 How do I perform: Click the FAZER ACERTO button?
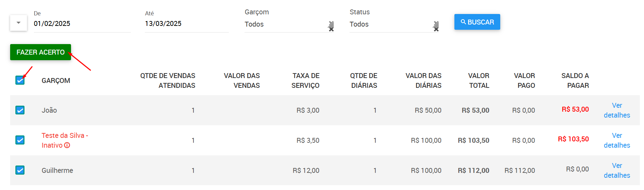(x=41, y=52)
